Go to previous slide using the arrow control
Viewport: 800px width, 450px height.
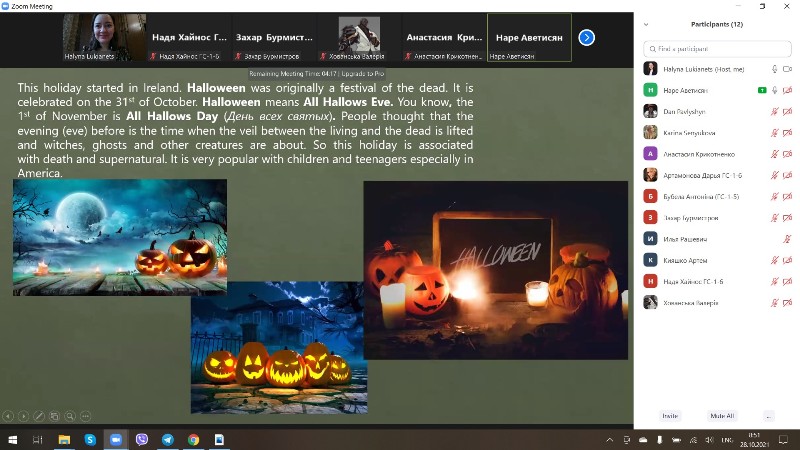[x=9, y=416]
